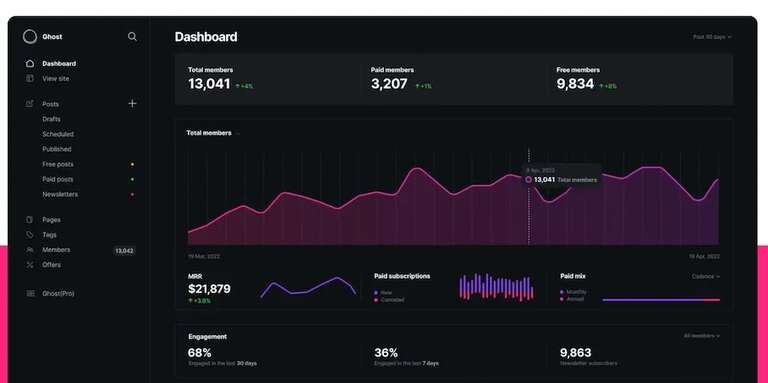Viewport: 768px width, 383px height.
Task: Click the Total members value 13,041
Action: point(209,84)
